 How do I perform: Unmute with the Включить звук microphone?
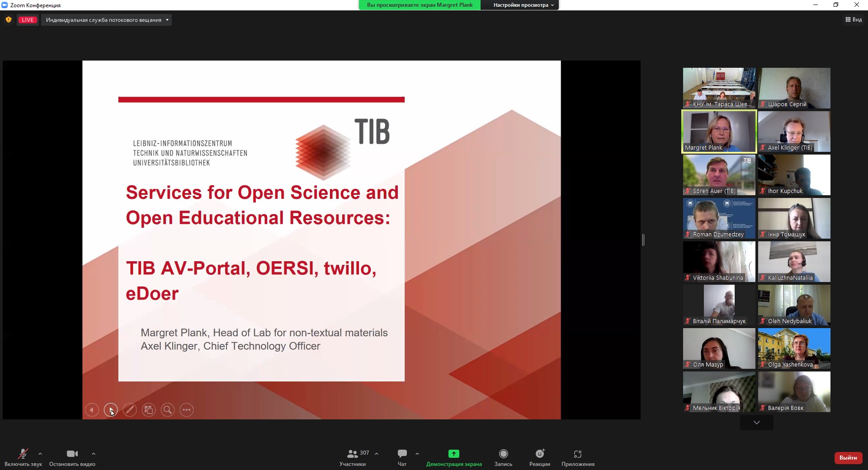pos(23,457)
